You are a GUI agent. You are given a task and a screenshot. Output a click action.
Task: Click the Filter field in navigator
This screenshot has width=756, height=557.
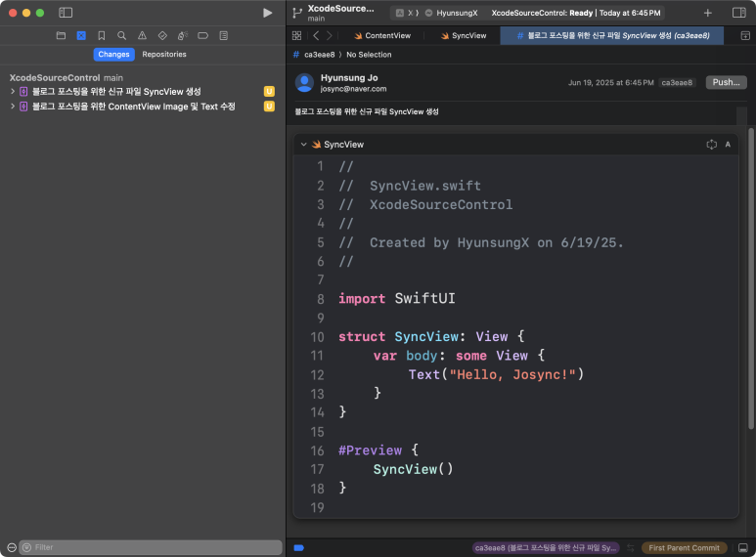coord(150,547)
